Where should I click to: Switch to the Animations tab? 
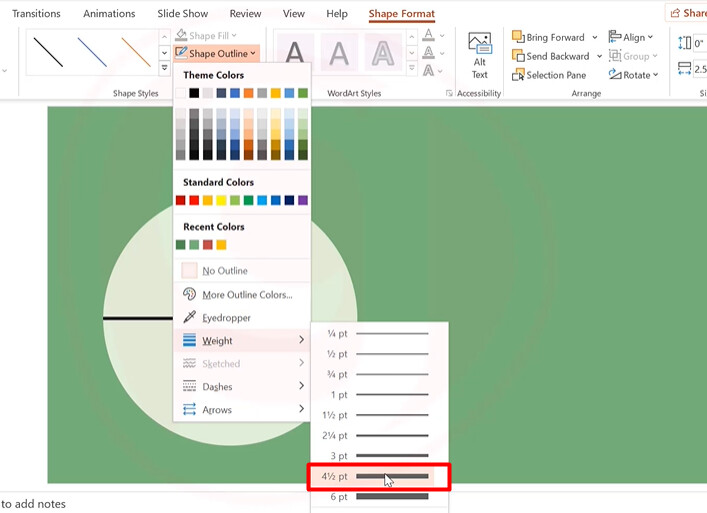[x=109, y=14]
